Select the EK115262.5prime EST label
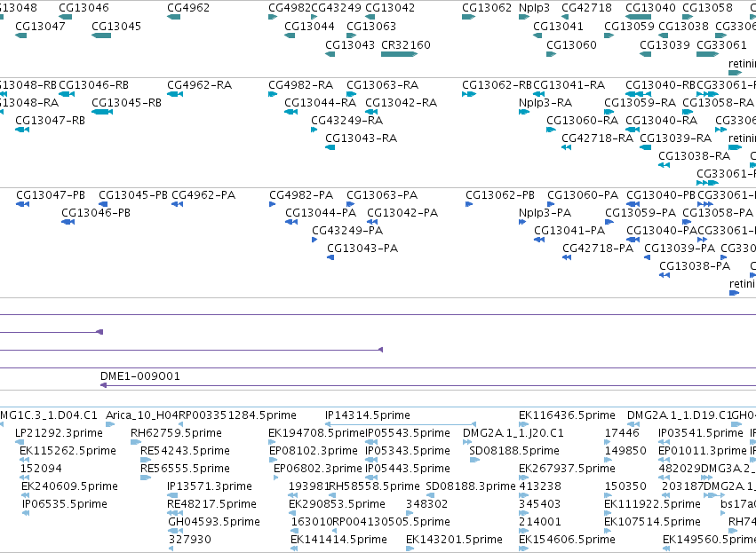This screenshot has height=553, width=756. [x=68, y=451]
